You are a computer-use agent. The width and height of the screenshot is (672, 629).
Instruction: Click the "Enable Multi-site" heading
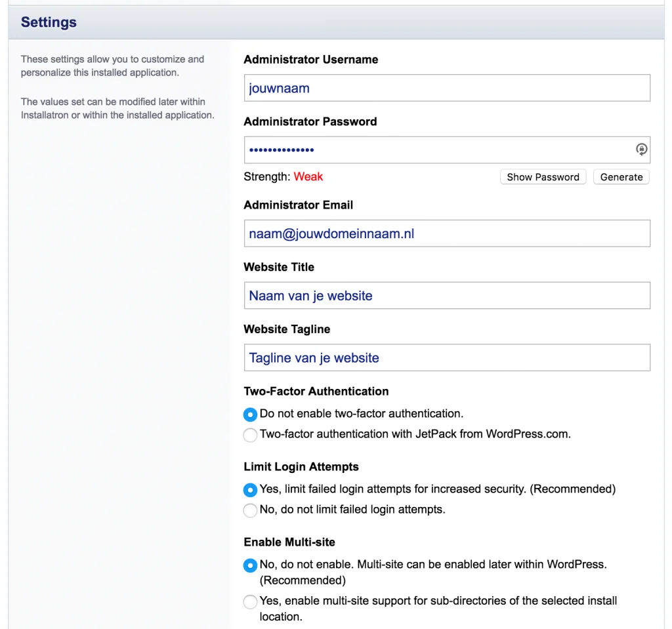tap(289, 542)
